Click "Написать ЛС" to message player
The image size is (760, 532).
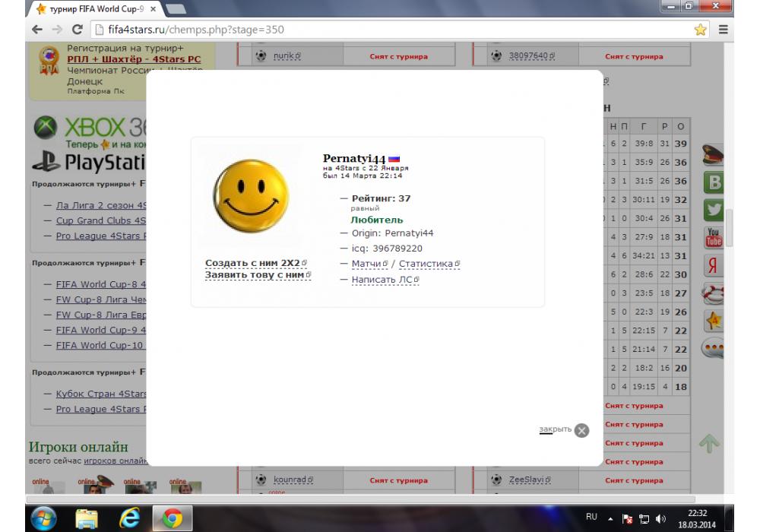tap(385, 280)
